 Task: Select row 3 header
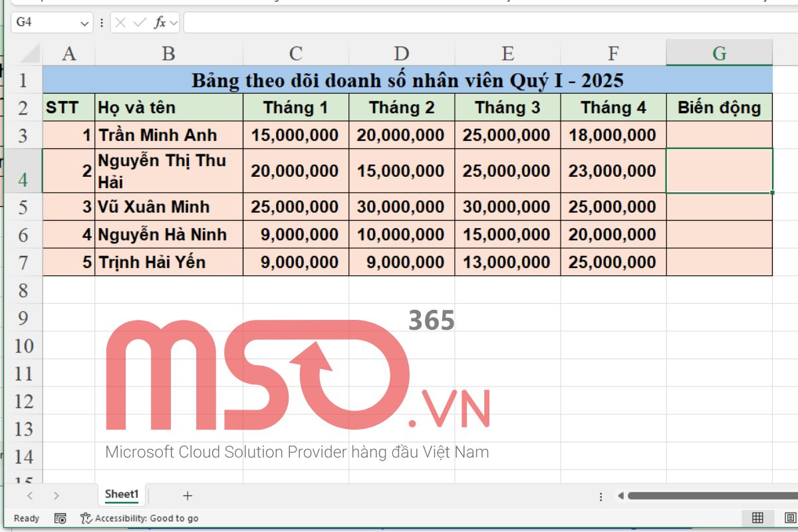click(24, 135)
